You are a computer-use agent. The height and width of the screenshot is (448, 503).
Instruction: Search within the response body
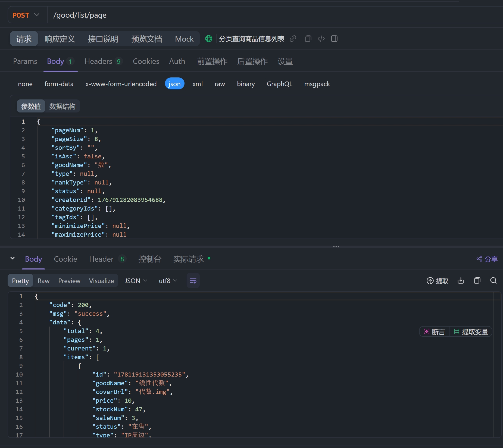coord(493,281)
